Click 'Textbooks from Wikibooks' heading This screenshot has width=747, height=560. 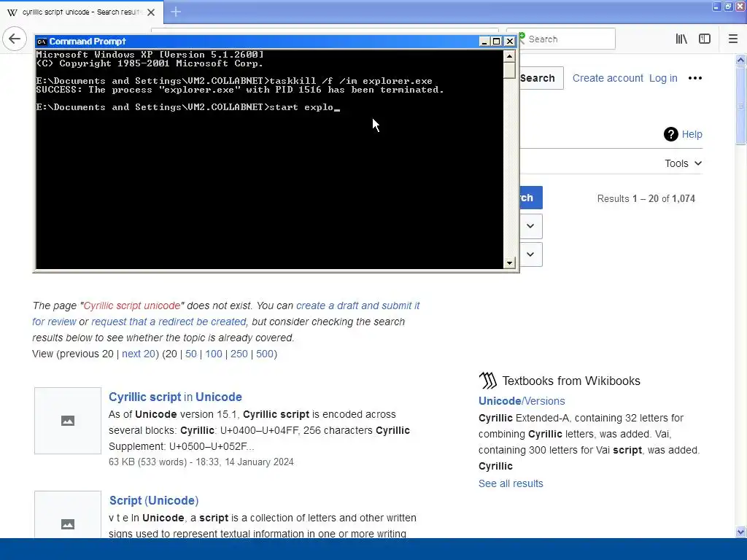click(x=571, y=381)
